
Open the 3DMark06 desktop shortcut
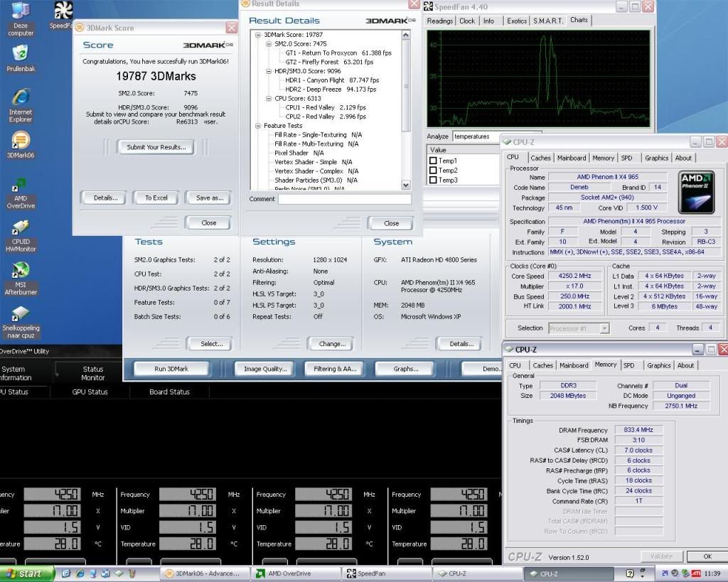(x=21, y=141)
